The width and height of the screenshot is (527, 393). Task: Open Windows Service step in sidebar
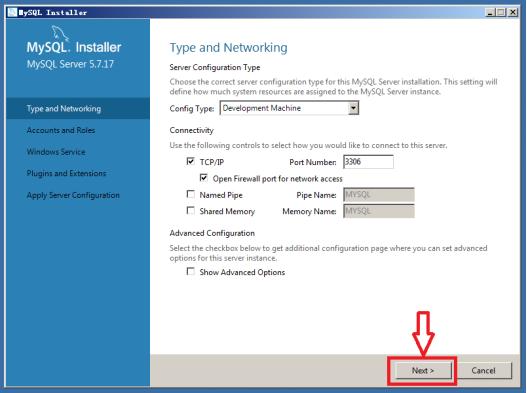[56, 152]
